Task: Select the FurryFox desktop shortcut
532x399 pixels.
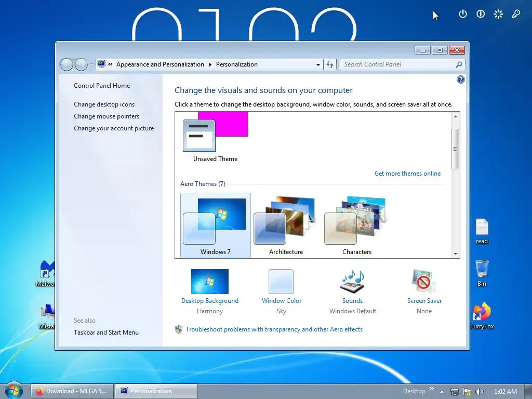Action: [482, 316]
